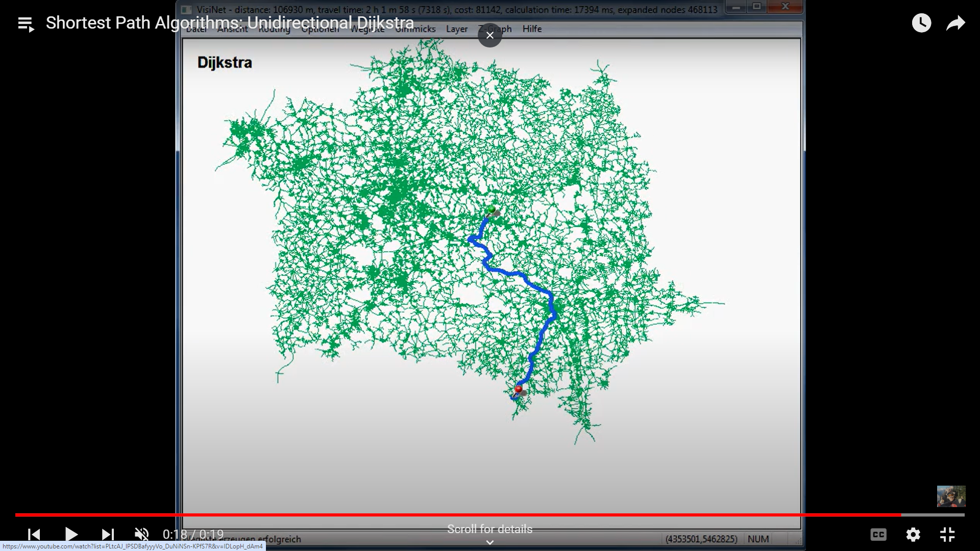Click the red destination pin on the map
Viewport: 980px width, 551px height.
tap(519, 390)
